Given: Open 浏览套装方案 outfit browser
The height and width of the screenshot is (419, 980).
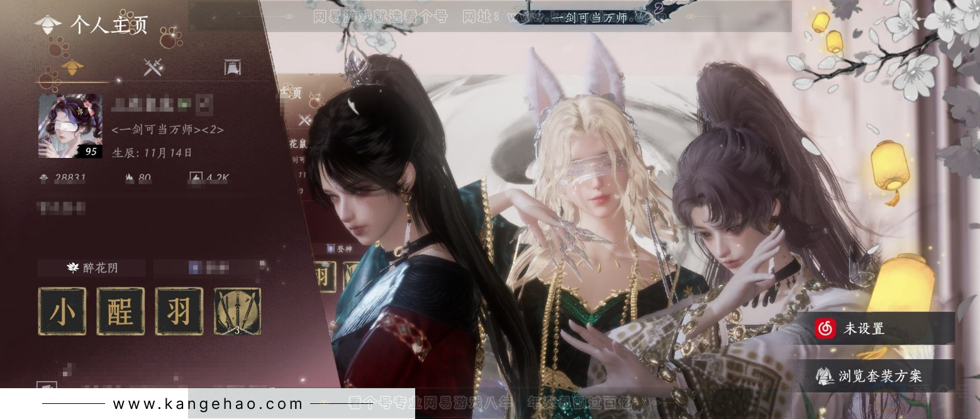Looking at the screenshot, I should tap(881, 376).
